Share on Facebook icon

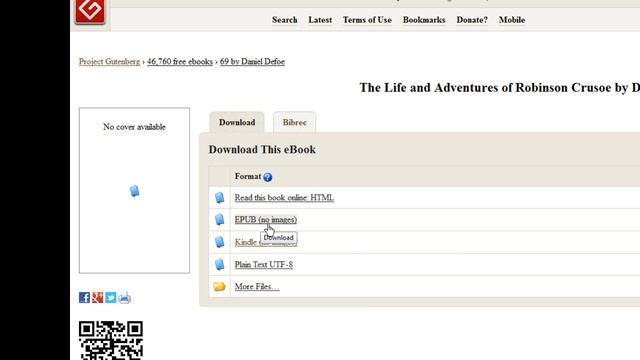[84, 298]
